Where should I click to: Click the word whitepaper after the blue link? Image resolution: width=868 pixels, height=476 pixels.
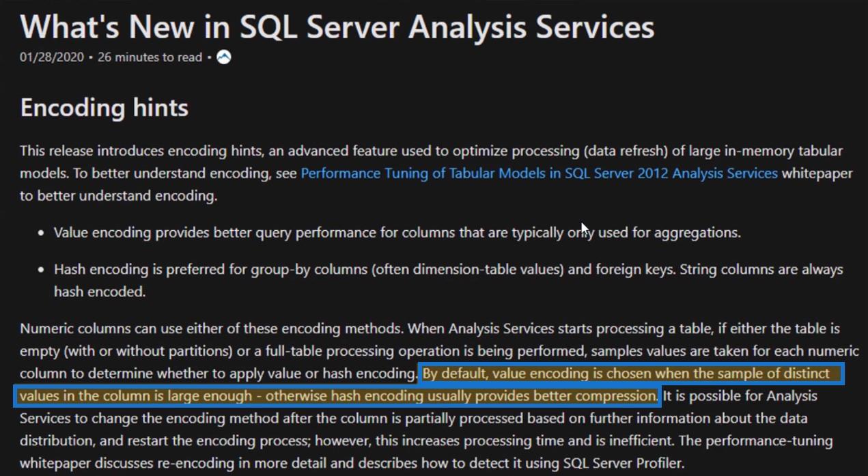pos(817,173)
